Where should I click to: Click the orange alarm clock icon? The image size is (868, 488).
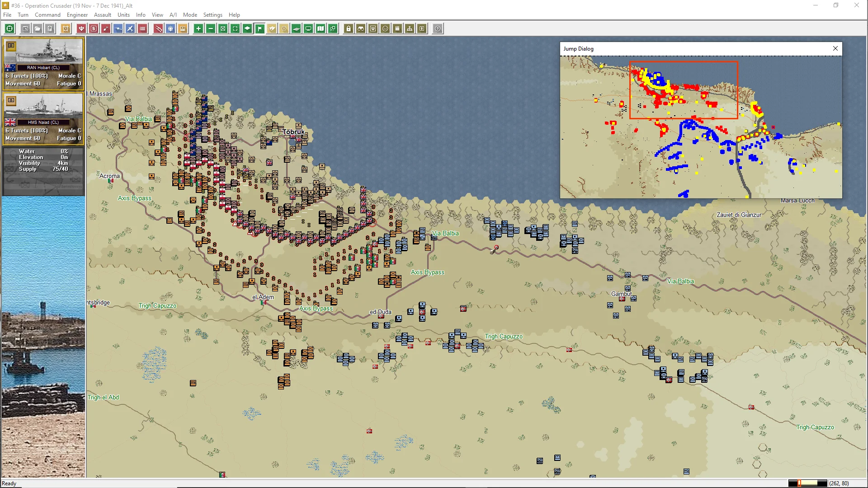[x=66, y=29]
